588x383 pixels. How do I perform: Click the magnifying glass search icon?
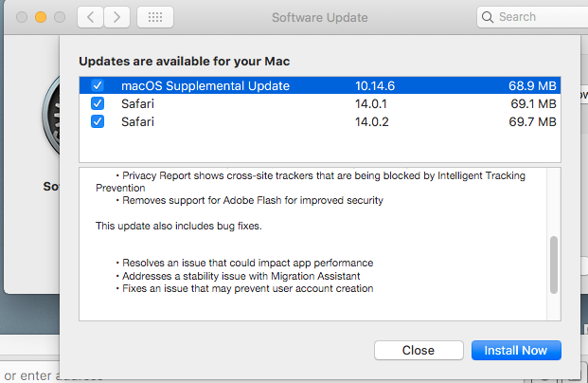point(489,17)
